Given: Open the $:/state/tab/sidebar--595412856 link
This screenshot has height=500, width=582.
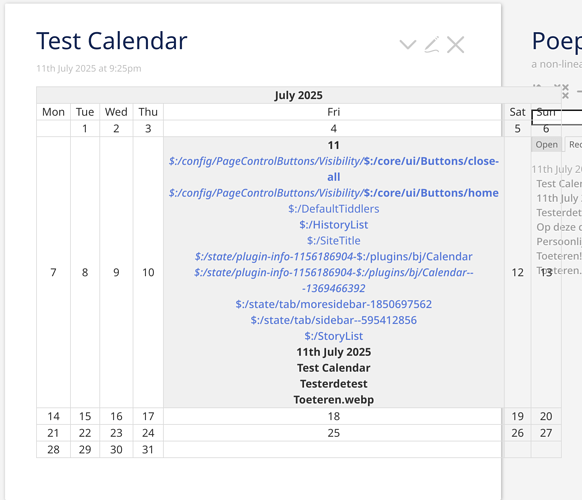Looking at the screenshot, I should (x=333, y=320).
